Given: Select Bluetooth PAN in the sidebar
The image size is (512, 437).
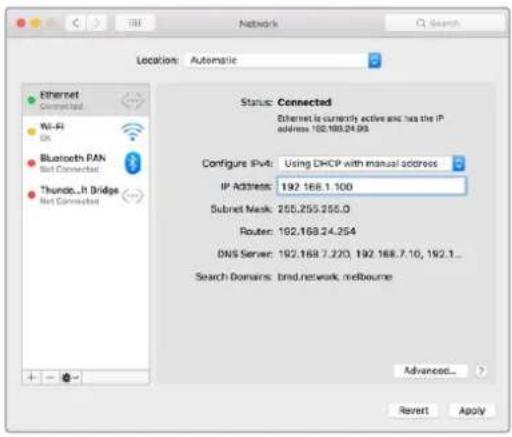Looking at the screenshot, I should 86,163.
